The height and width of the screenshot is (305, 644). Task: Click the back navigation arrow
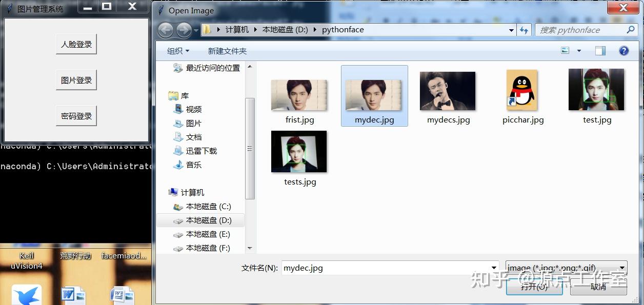click(x=165, y=30)
